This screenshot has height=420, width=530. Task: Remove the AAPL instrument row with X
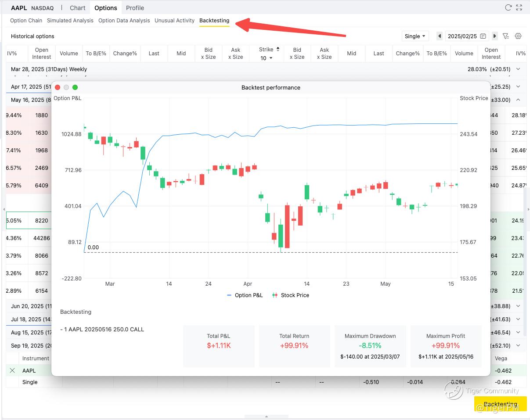(x=12, y=370)
